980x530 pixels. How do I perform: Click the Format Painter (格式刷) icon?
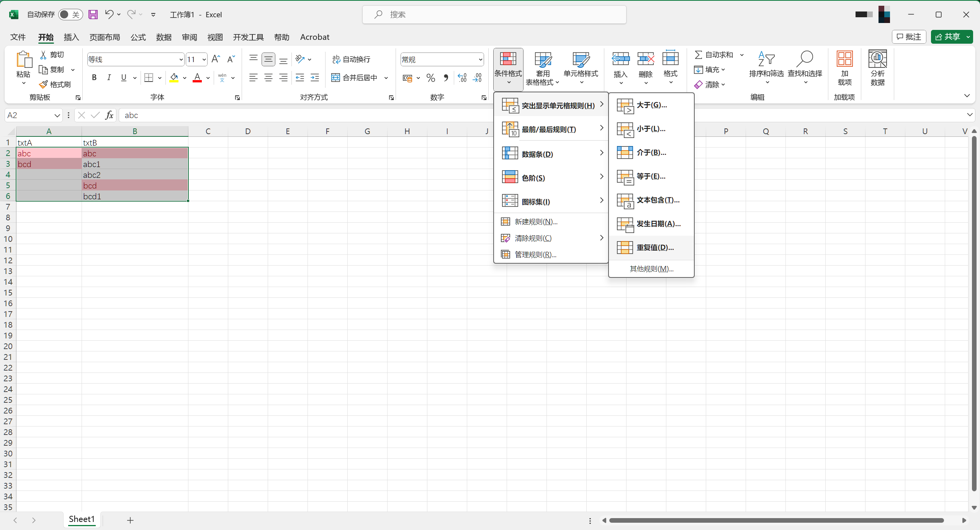pos(44,84)
